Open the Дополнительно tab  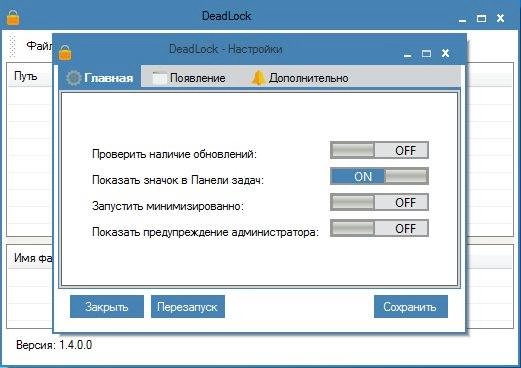pyautogui.click(x=300, y=78)
